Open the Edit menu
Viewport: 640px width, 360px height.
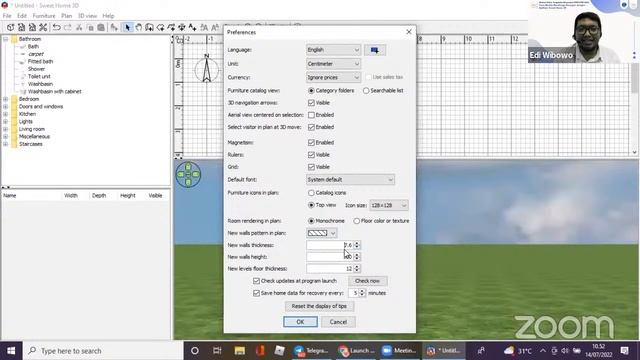coord(22,16)
